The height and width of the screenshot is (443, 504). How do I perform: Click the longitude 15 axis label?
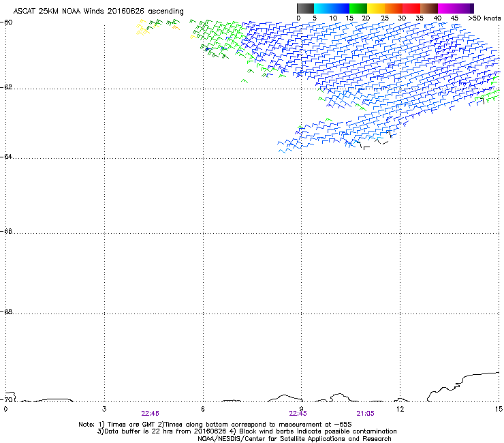(x=499, y=409)
